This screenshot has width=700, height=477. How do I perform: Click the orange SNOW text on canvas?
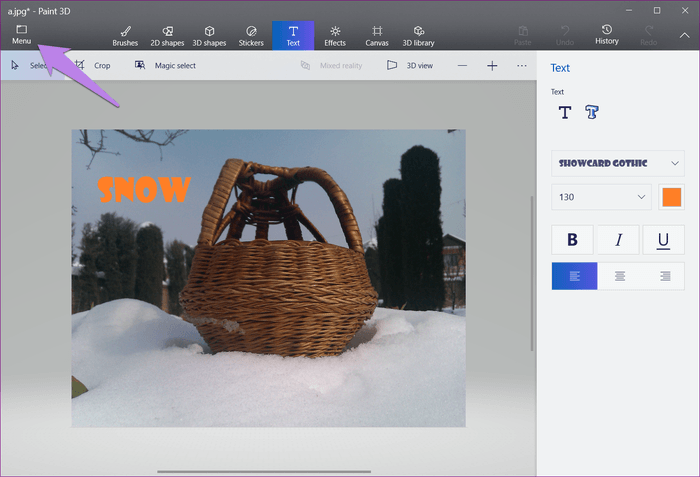144,190
